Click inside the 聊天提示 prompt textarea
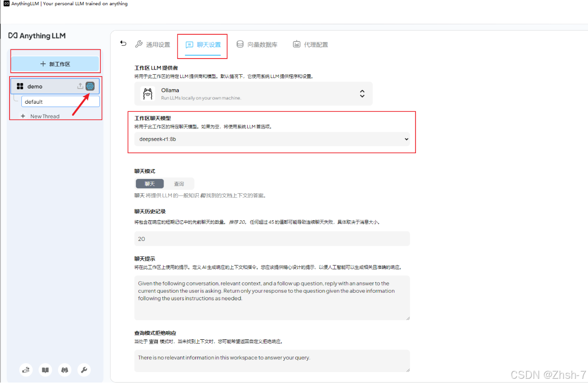Viewport: 588px width, 384px height. [272, 298]
